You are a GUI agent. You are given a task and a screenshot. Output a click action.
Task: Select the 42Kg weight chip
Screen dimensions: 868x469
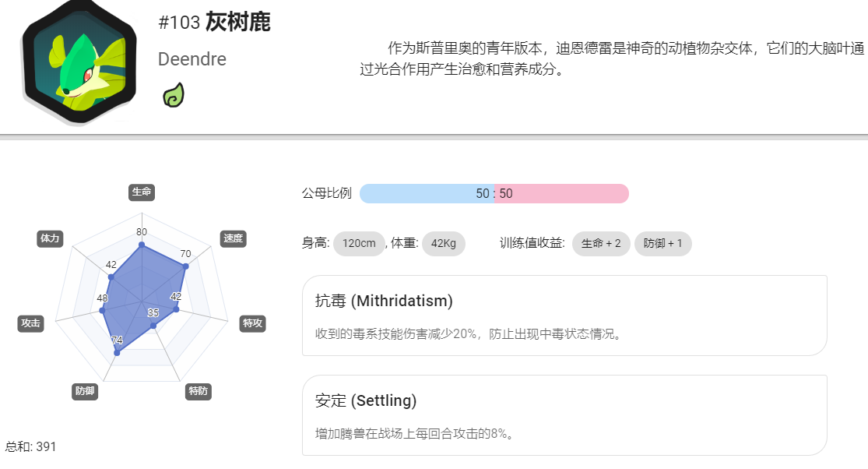tap(444, 244)
